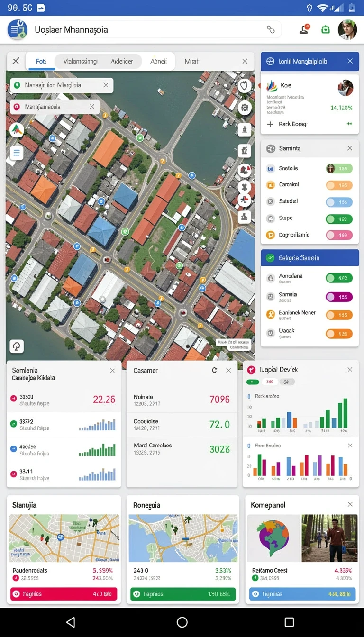
Task: Toggle the Banlonek Nener switch
Action: tap(339, 315)
